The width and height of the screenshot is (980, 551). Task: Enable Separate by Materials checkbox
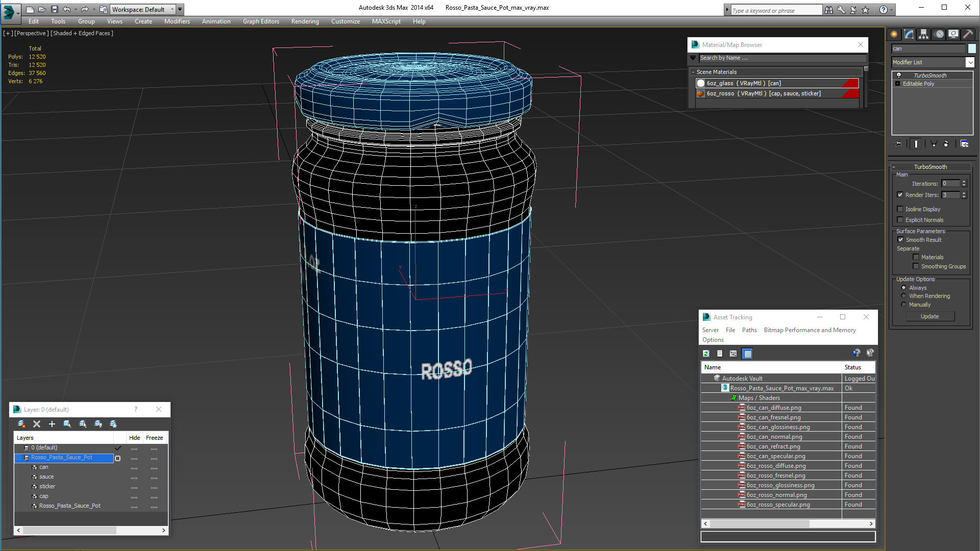(916, 257)
